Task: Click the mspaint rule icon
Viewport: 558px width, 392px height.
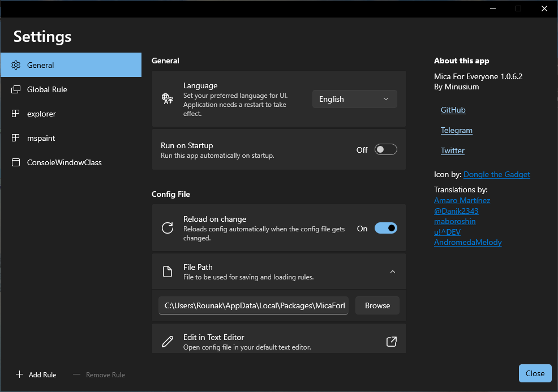Action: click(16, 138)
